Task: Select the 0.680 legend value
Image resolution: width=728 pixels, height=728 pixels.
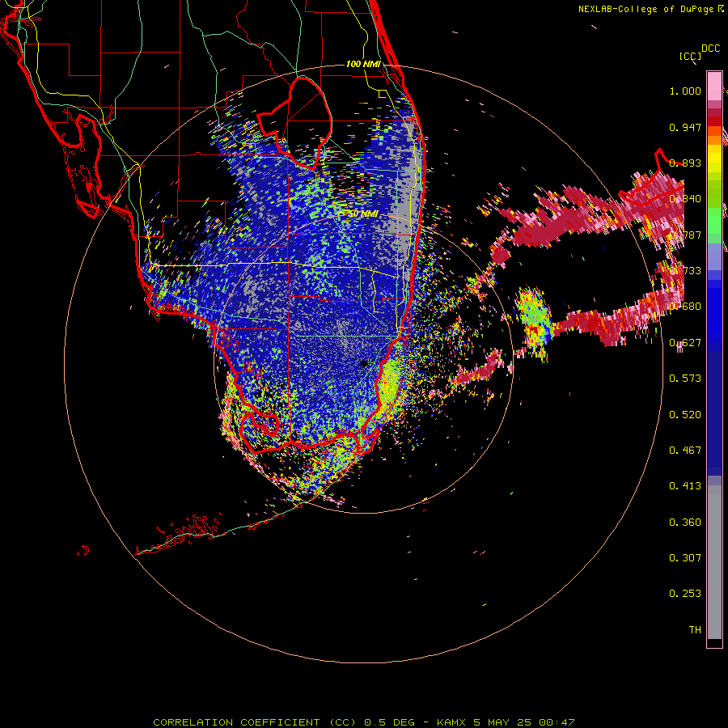Action: click(x=685, y=307)
